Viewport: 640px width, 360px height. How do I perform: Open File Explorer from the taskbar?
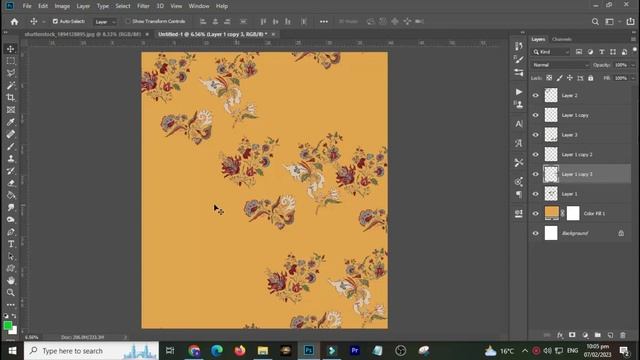(x=263, y=351)
